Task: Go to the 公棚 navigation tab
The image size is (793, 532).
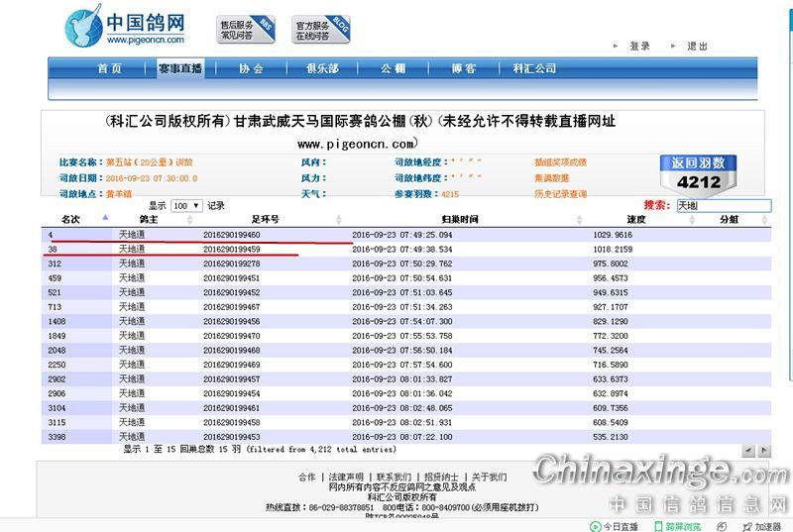Action: pos(393,68)
